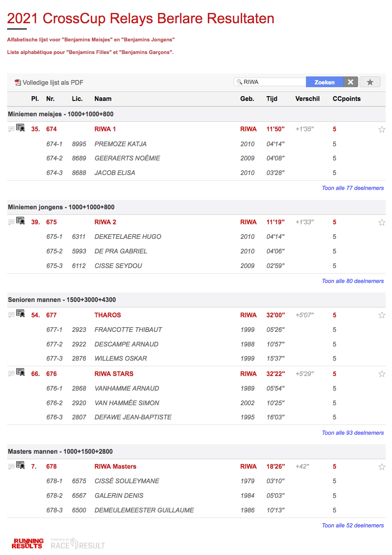Image resolution: width=392 pixels, height=555 pixels.
Task: Select team name RIWA 1
Action: pos(105,129)
